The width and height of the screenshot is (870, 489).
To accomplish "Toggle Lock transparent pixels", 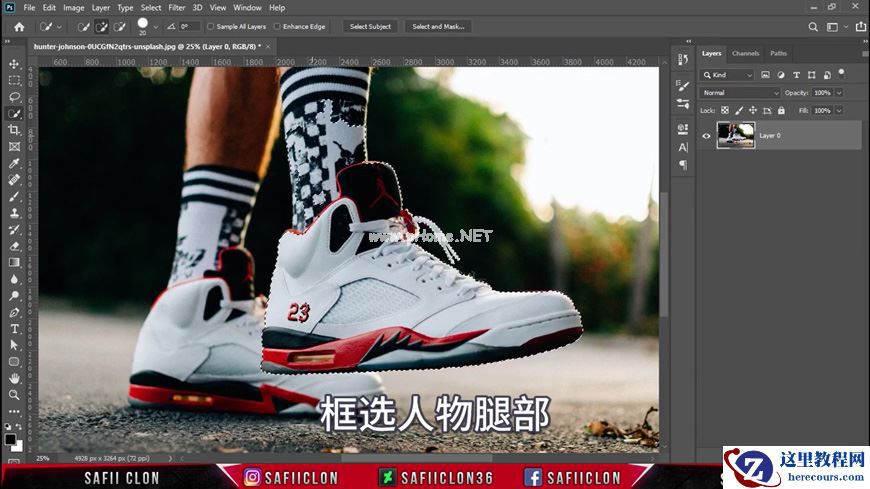I will tap(725, 110).
